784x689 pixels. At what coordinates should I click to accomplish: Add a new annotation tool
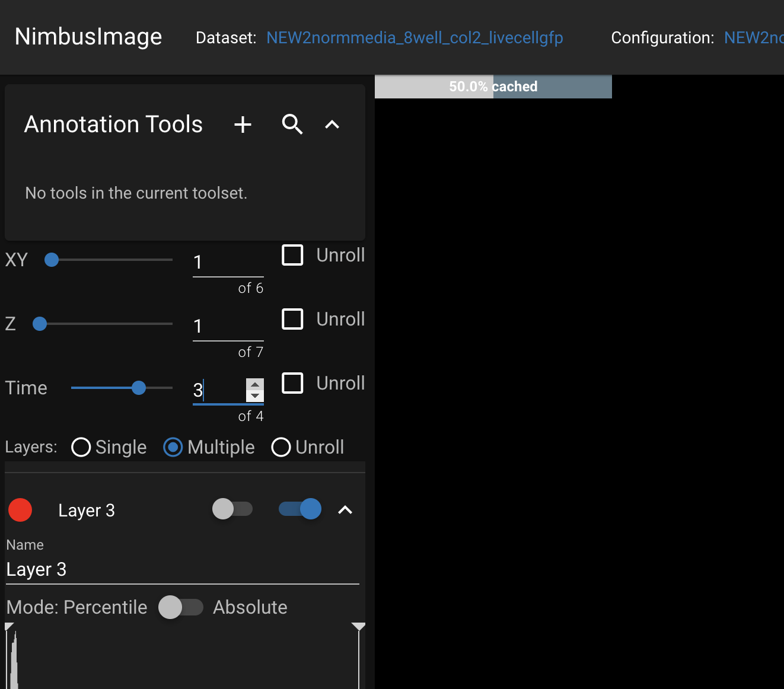click(x=243, y=125)
